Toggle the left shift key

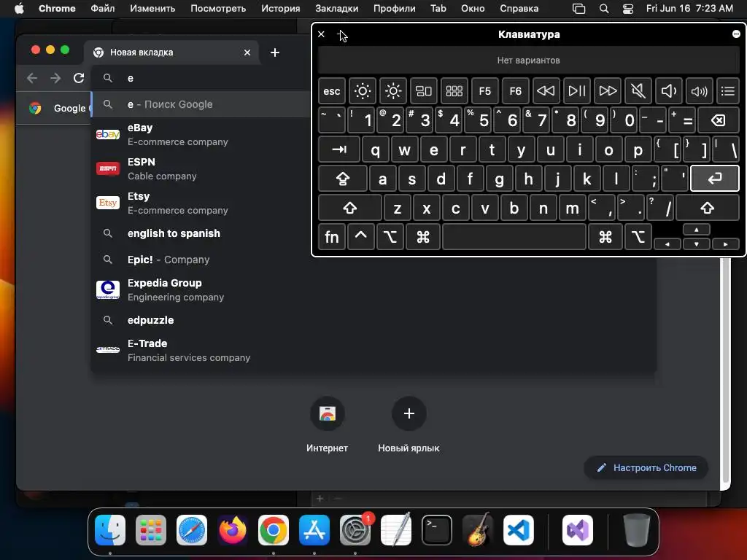(350, 208)
